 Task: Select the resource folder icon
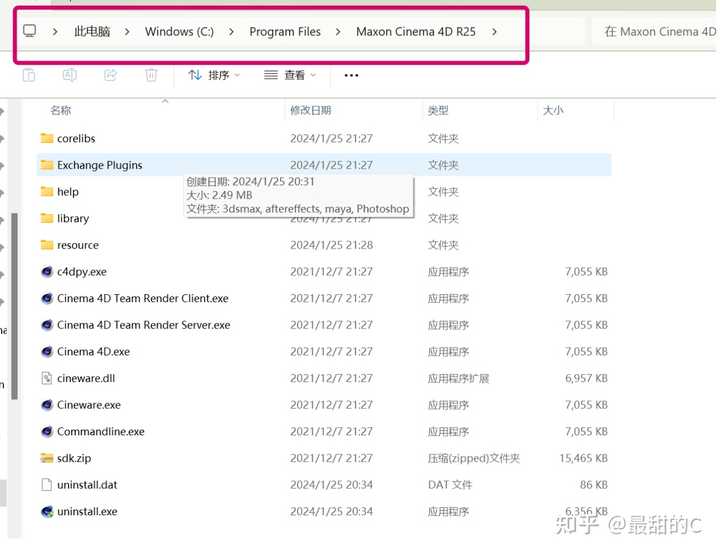click(x=47, y=244)
